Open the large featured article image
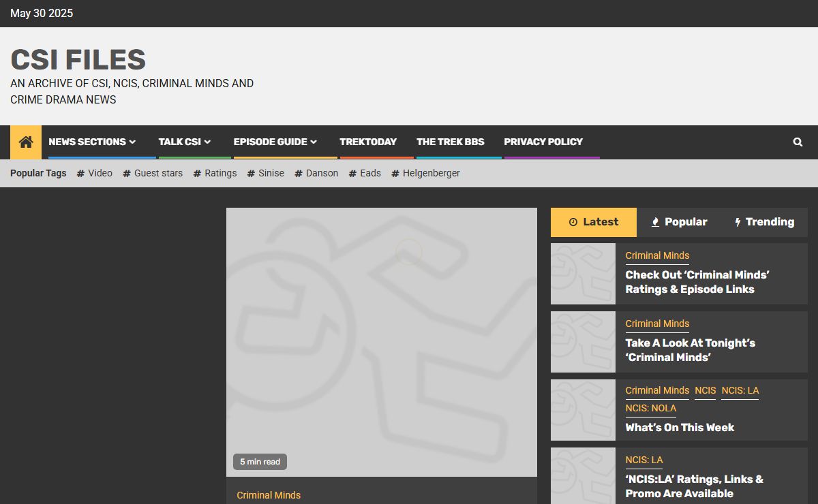 click(382, 342)
